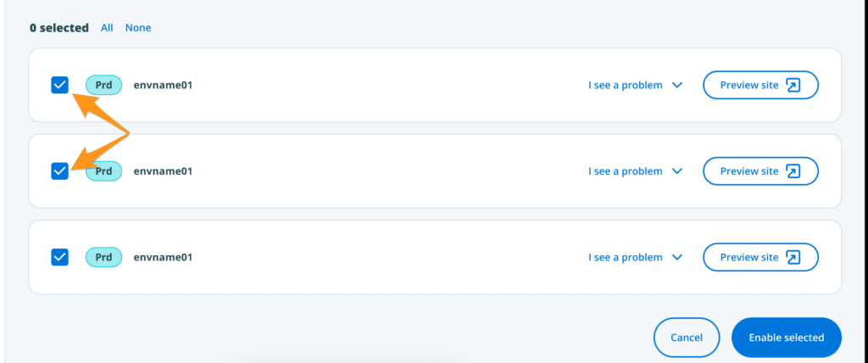This screenshot has height=363, width=868.
Task: Select 'All' environments link
Action: 107,28
